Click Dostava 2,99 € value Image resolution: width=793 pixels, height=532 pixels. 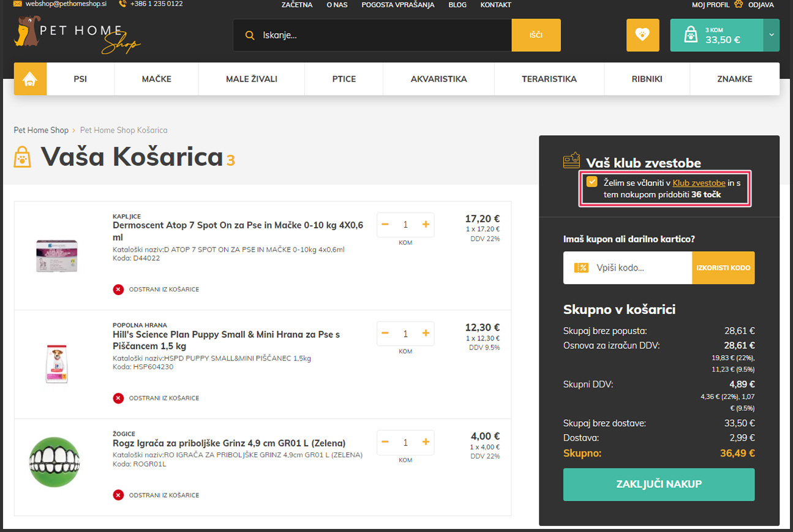coord(742,438)
